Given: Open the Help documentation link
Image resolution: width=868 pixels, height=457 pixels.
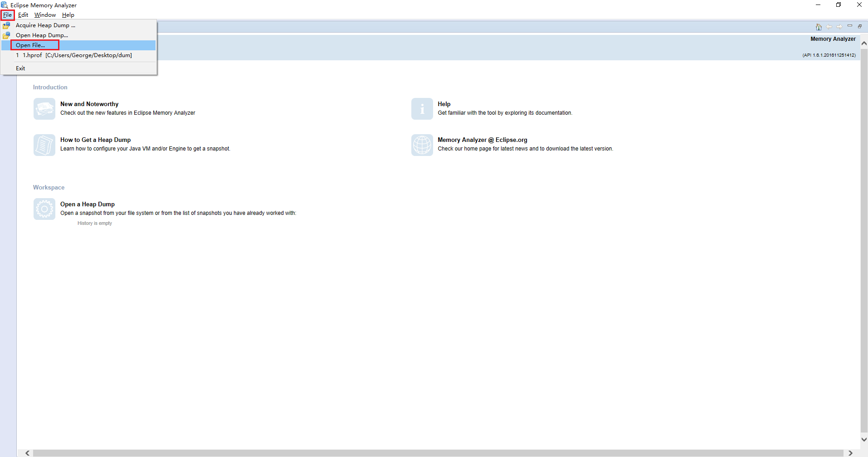Looking at the screenshot, I should (444, 104).
